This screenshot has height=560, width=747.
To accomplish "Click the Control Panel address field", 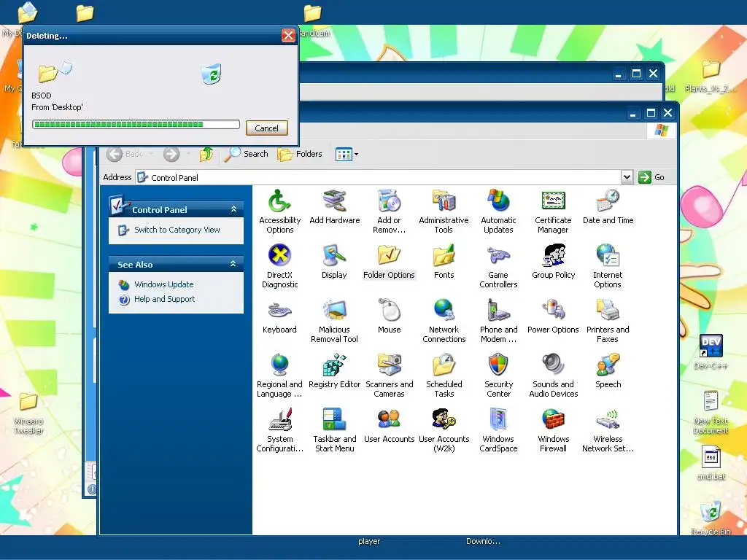I will (x=379, y=178).
